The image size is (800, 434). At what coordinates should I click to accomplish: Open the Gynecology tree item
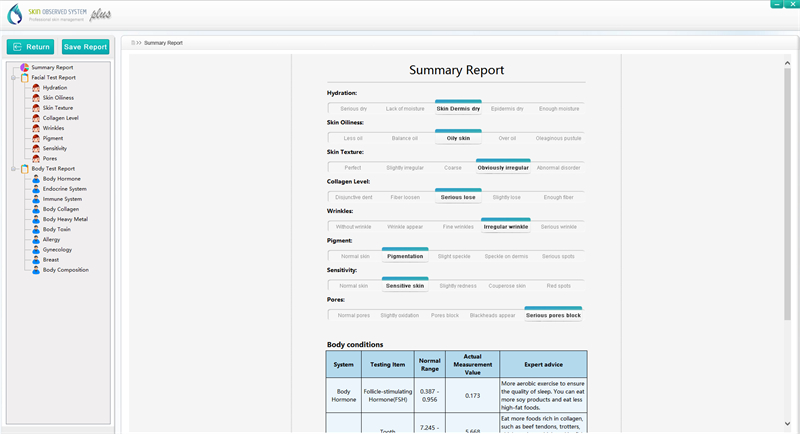click(57, 250)
